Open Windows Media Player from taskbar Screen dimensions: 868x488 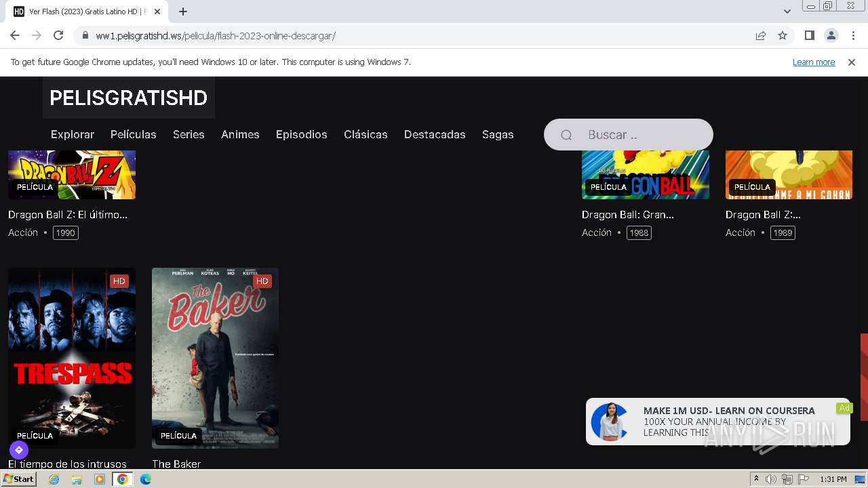(x=100, y=479)
